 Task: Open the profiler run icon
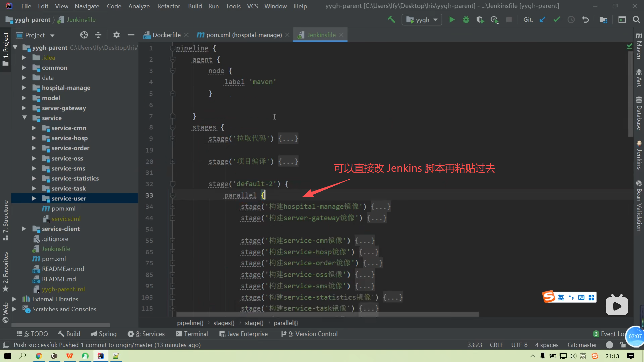coord(495,20)
